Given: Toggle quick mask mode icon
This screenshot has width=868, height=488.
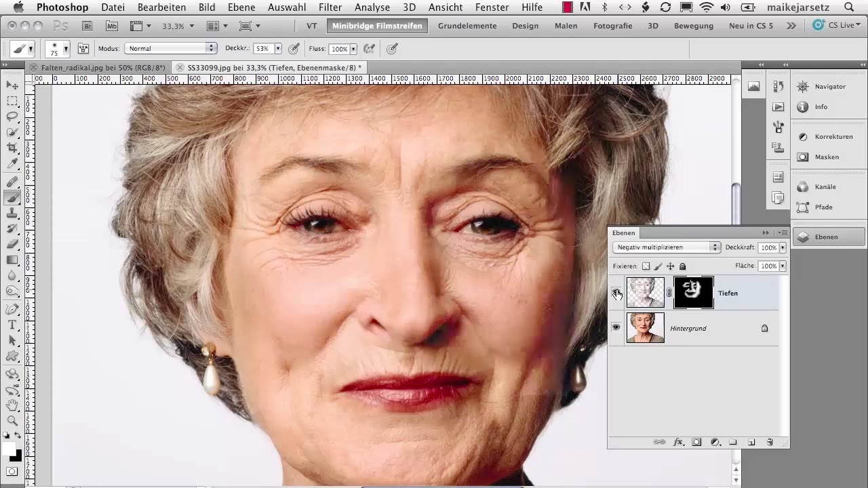Looking at the screenshot, I should pyautogui.click(x=12, y=471).
